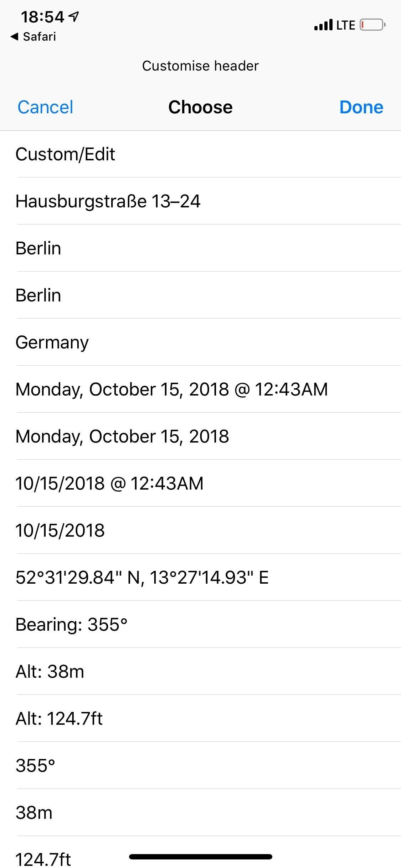This screenshot has width=401, height=868.
Task: Tap the location arrow in status bar
Action: [74, 16]
